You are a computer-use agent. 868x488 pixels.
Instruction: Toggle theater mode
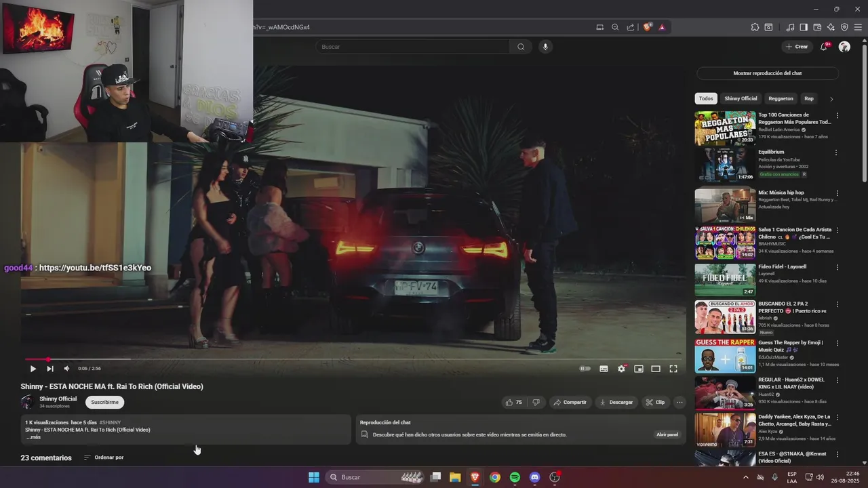[656, 369]
